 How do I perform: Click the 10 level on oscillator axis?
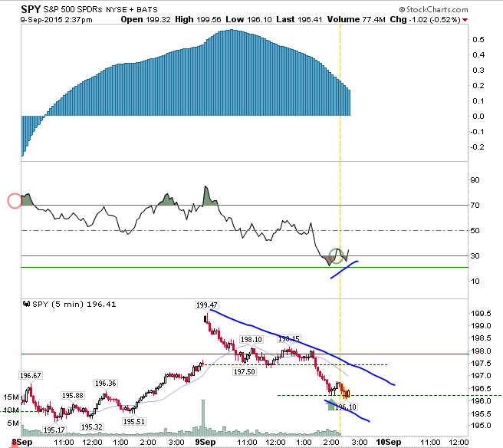[x=475, y=281]
